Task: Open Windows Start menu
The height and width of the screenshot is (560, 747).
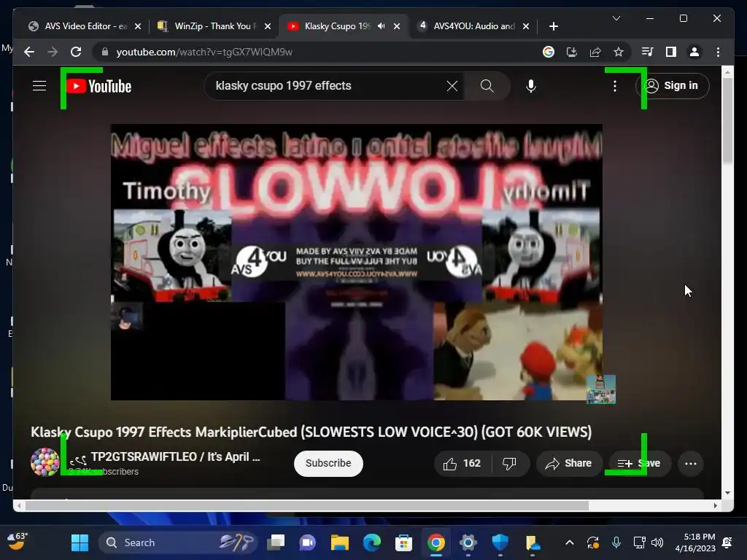Action: tap(80, 542)
